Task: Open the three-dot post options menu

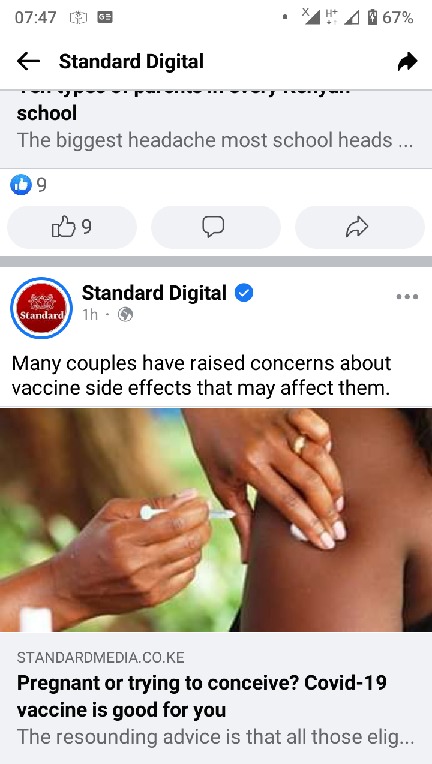Action: coord(407,296)
